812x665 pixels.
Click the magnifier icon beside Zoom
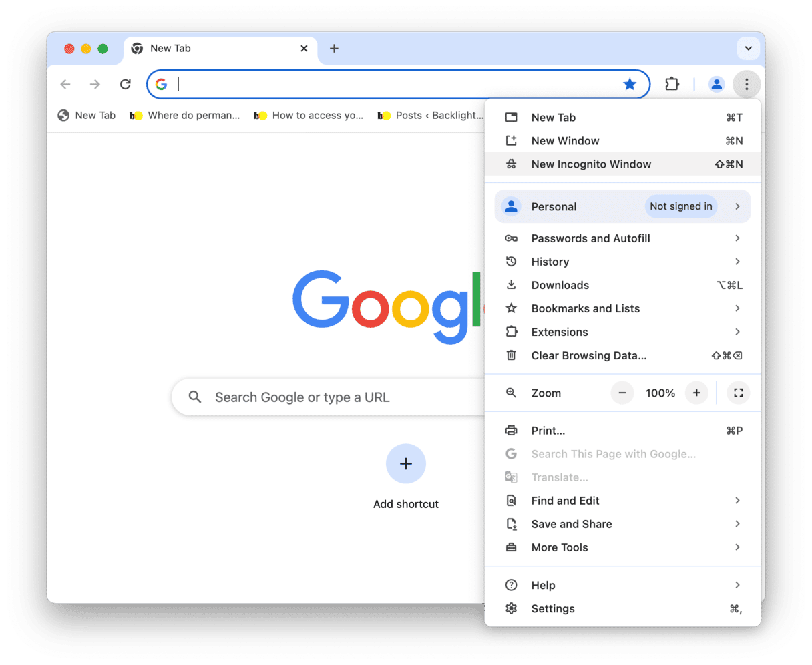coord(511,393)
